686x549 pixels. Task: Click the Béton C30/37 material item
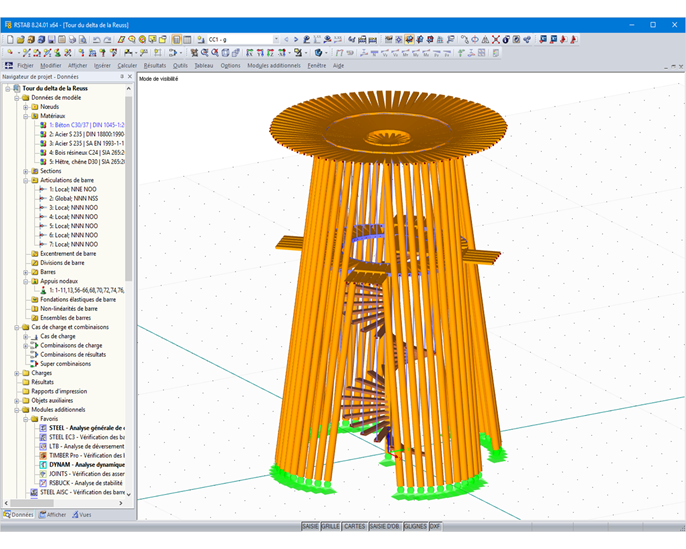click(85, 125)
